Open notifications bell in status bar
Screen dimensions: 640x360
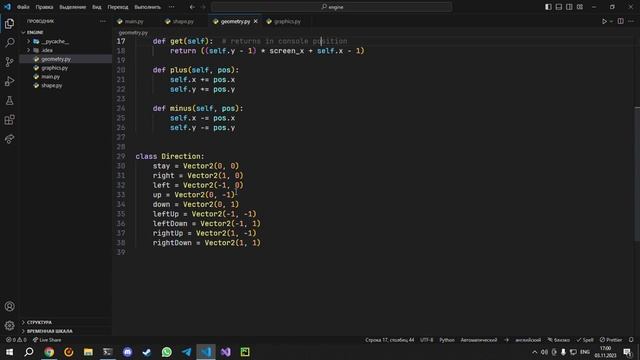coord(631,340)
